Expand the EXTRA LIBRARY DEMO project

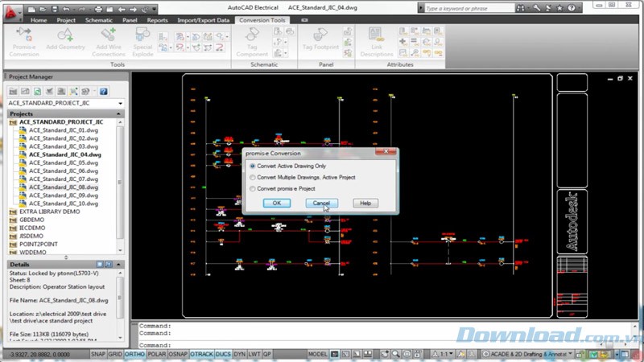13,212
